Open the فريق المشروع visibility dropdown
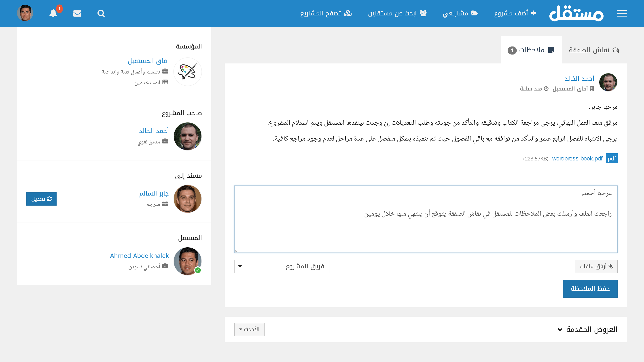This screenshot has width=644, height=362. point(282,266)
